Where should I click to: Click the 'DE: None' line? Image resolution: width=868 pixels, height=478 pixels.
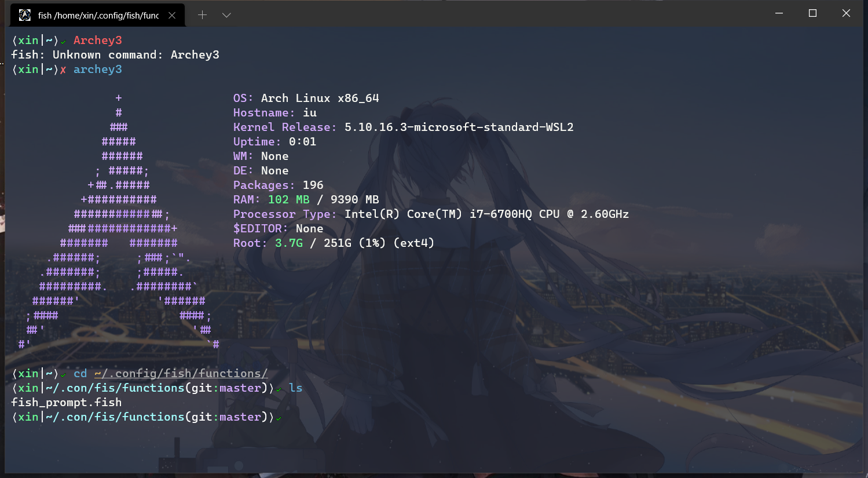click(261, 170)
